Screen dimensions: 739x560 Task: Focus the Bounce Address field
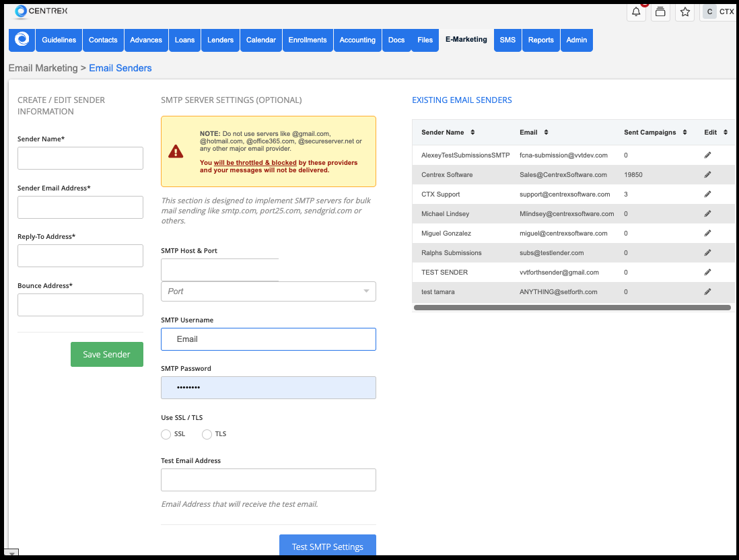click(x=80, y=305)
